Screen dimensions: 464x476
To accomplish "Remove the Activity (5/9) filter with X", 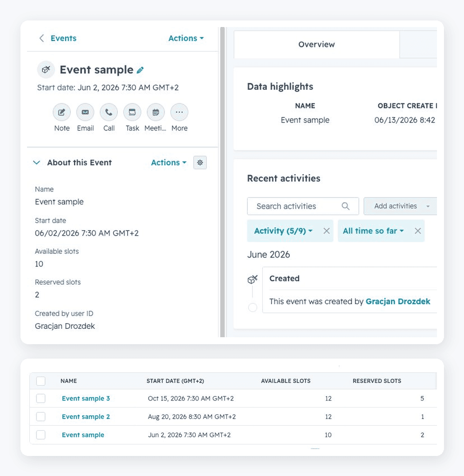I will [327, 231].
